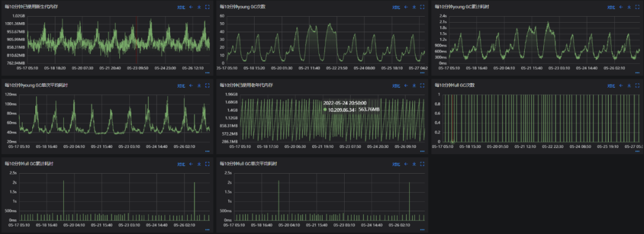This screenshot has height=234, width=644.
Task: Click the title 每10分钟young GC次数
Action: (x=242, y=7)
